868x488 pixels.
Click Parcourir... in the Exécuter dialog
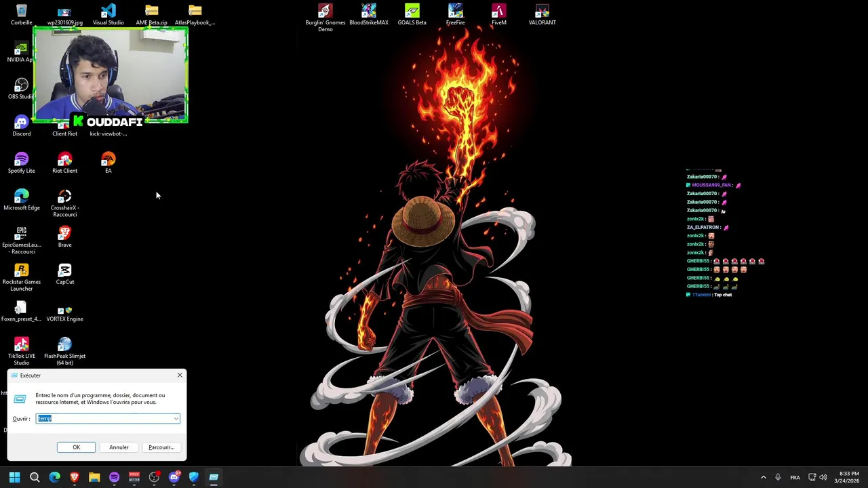pyautogui.click(x=161, y=447)
